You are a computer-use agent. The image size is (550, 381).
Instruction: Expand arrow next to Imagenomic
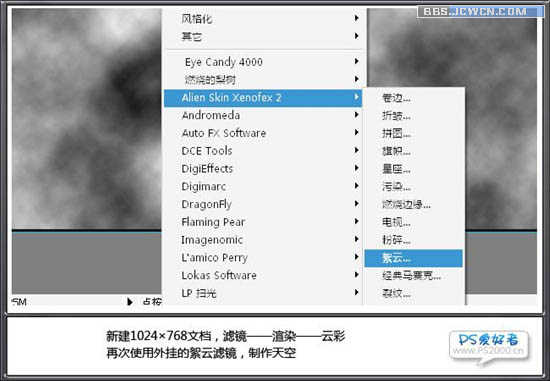point(356,239)
